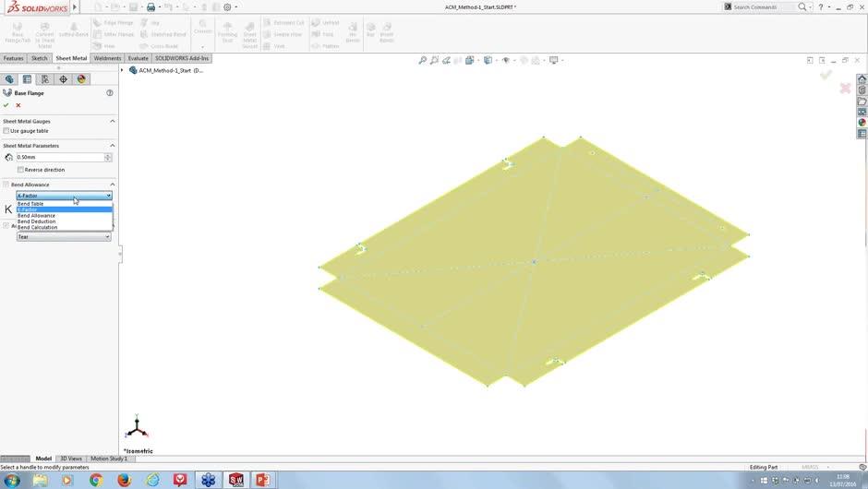The width and height of the screenshot is (868, 489).
Task: Open the DisplayManager color-ball tab
Action: 81,79
